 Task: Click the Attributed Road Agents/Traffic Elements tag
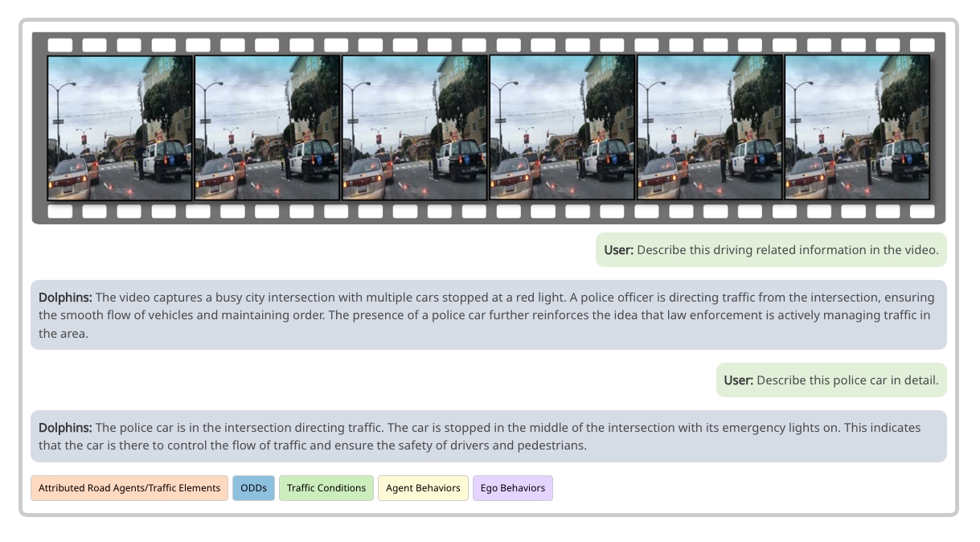click(x=129, y=488)
